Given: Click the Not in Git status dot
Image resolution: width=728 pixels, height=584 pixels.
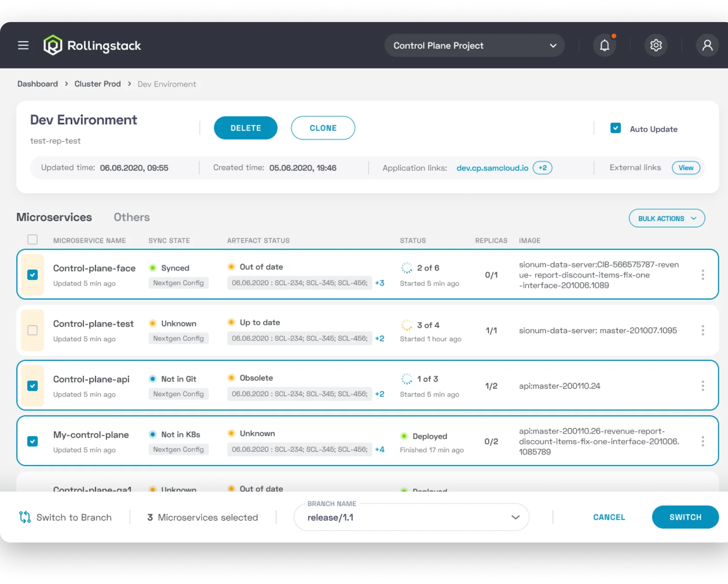Looking at the screenshot, I should [x=153, y=379].
